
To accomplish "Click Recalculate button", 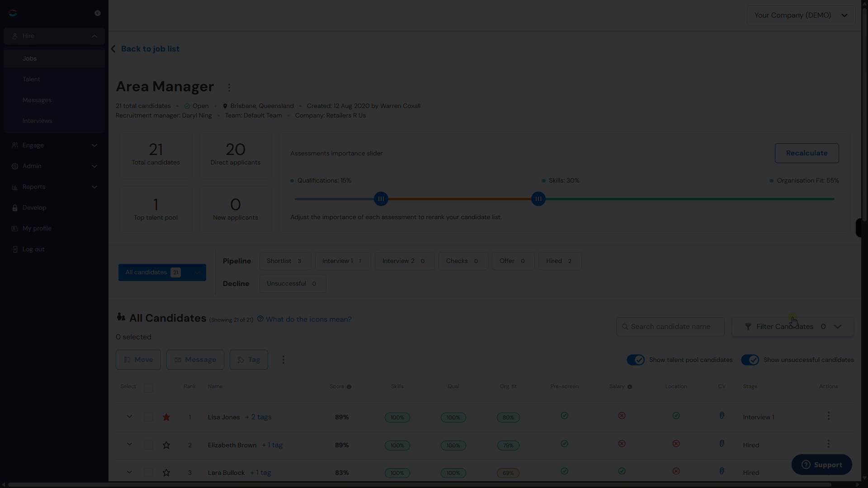I will click(x=807, y=153).
